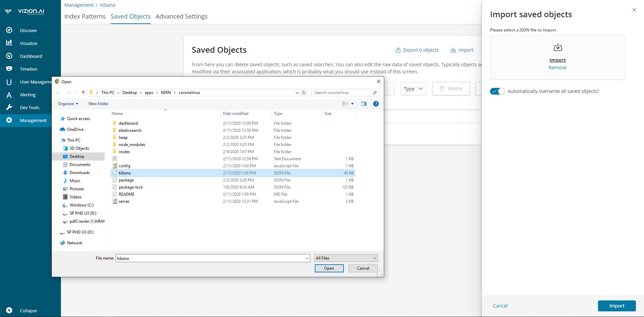Select the config JavaScript file
Image resolution: width=644 pixels, height=317 pixels.
(x=125, y=166)
